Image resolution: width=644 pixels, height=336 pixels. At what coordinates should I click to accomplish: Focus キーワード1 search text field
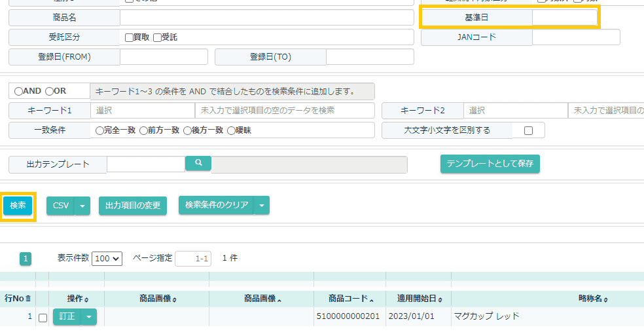(285, 111)
